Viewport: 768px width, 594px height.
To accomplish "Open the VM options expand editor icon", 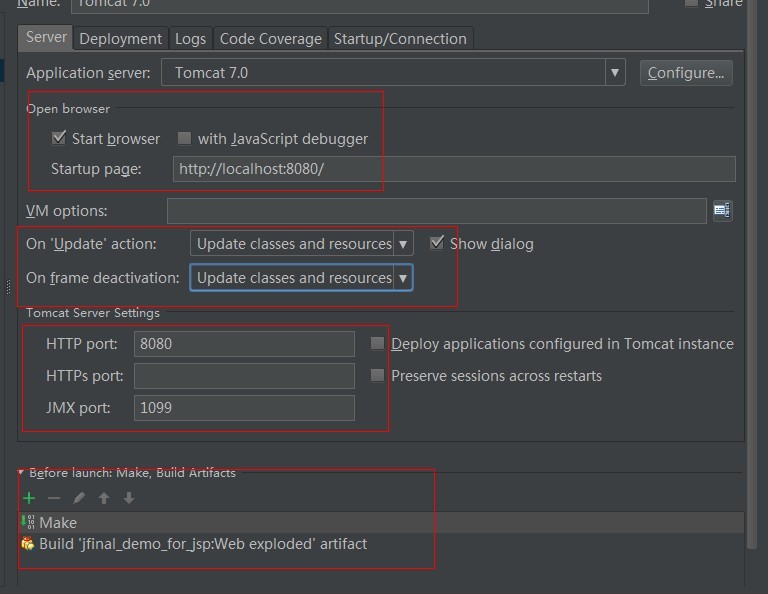I will [722, 211].
